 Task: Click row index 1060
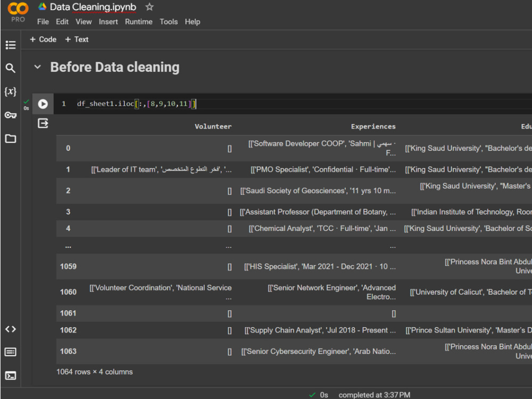pos(68,292)
